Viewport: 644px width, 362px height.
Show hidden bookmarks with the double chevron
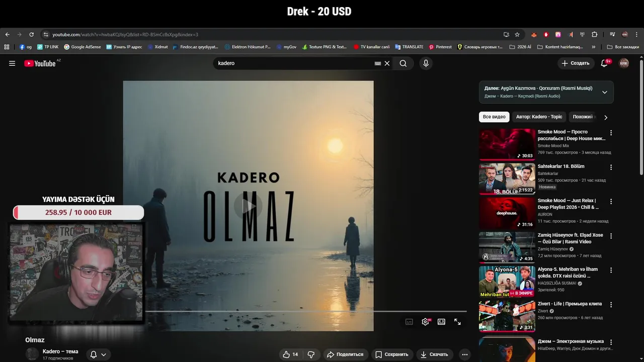click(594, 47)
